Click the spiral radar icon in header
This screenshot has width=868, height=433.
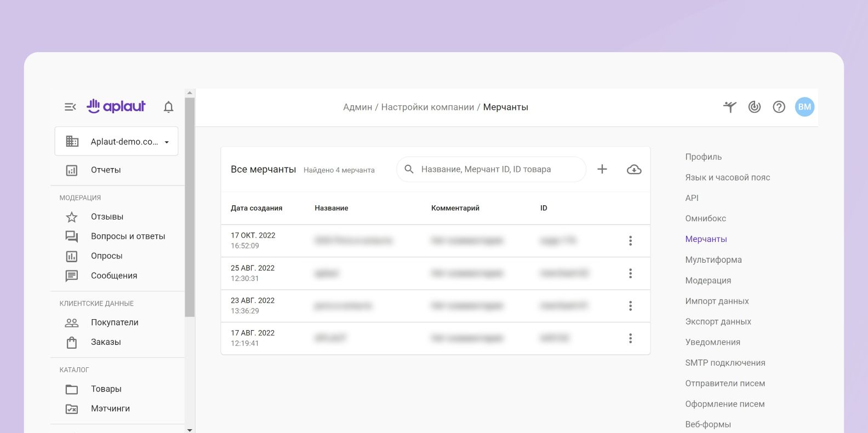(x=754, y=107)
